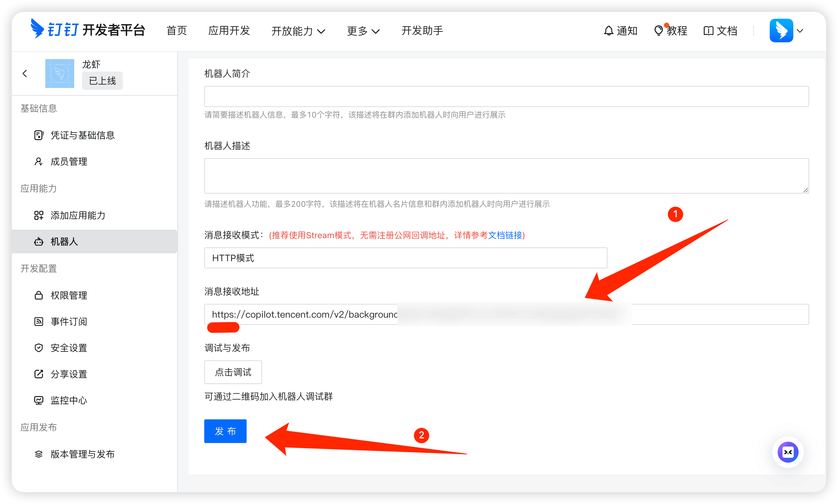Open 分享设置 sharing settings
The width and height of the screenshot is (838, 504).
point(69,374)
